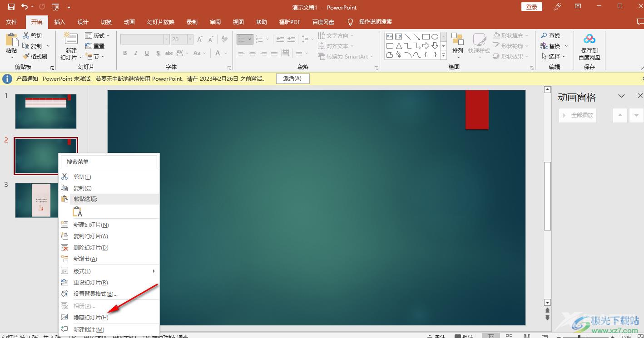Click the pen/coming-soon icon in title bar
Image resolution: width=644 pixels, height=338 pixels.
click(x=557, y=7)
